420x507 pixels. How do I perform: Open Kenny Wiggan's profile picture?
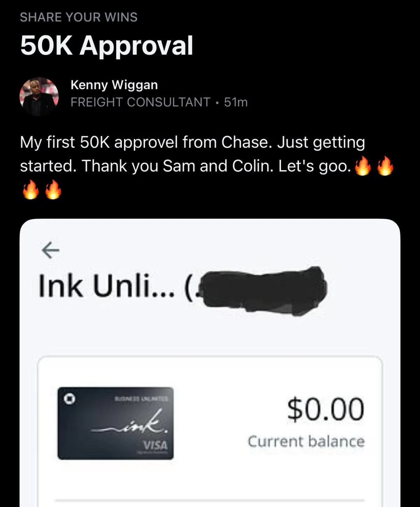coord(39,97)
